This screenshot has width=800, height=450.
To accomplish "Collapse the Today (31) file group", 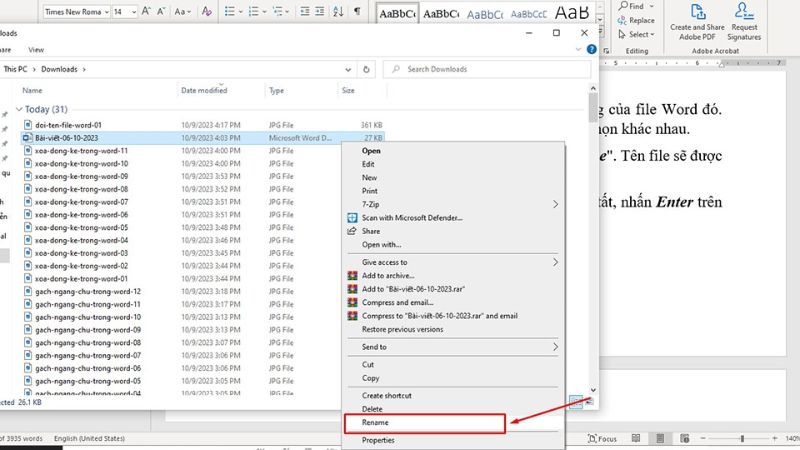I will point(19,109).
